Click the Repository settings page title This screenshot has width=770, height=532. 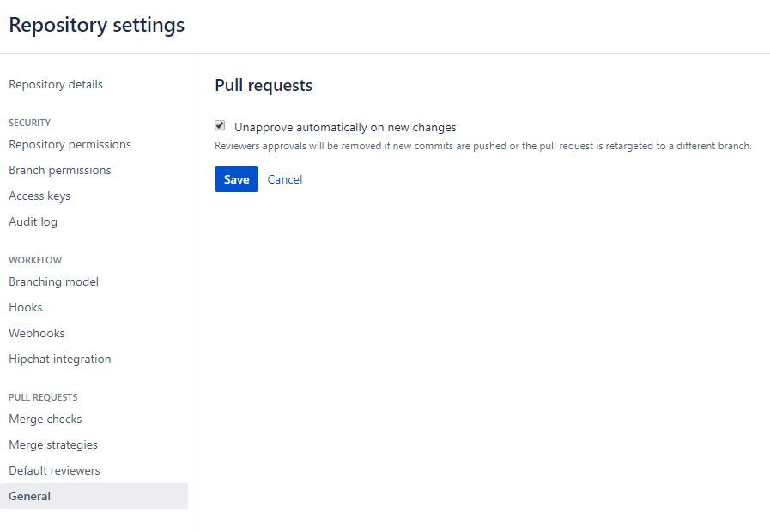pyautogui.click(x=96, y=25)
